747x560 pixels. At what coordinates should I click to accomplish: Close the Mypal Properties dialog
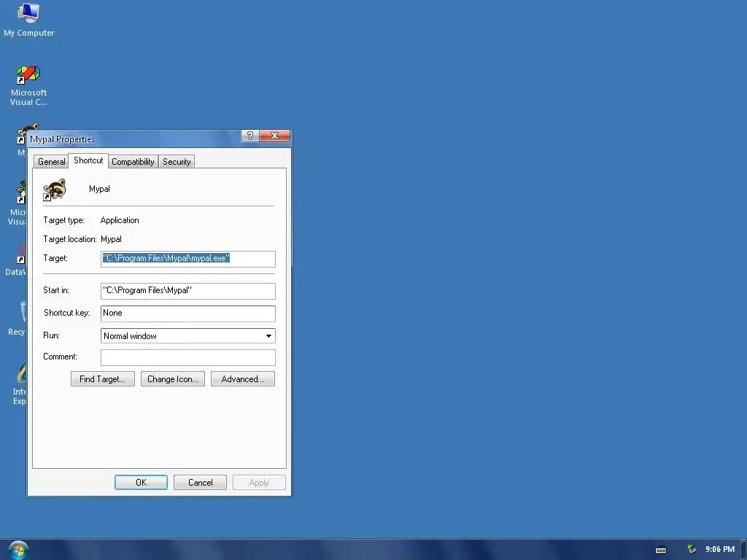(x=275, y=136)
